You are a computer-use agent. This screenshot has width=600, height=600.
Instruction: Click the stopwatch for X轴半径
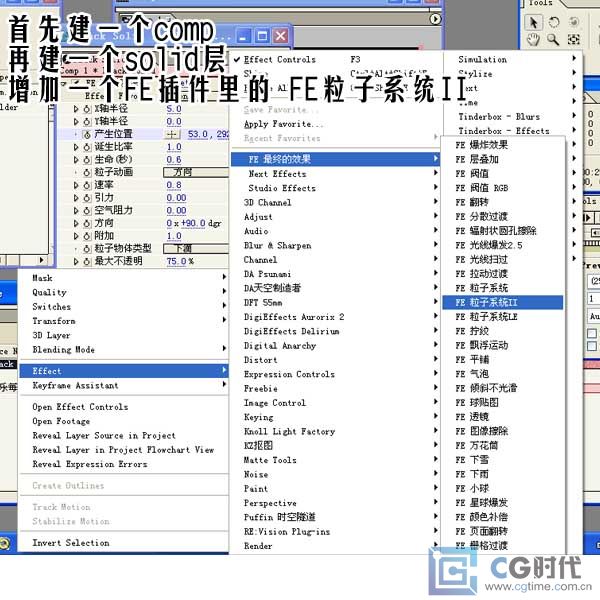point(87,109)
